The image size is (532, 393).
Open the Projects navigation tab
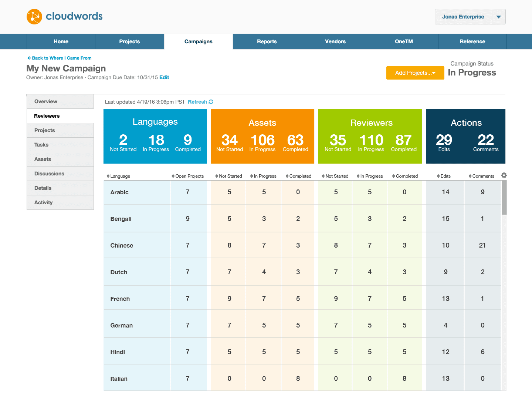pyautogui.click(x=129, y=41)
